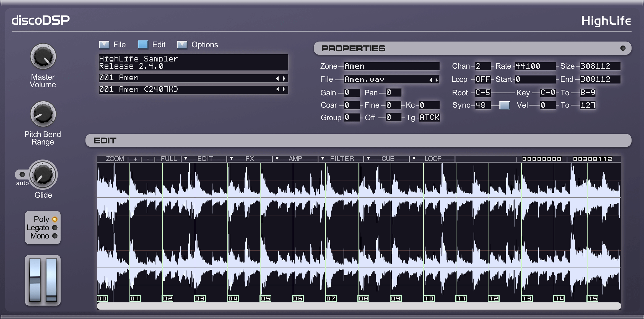The width and height of the screenshot is (644, 319).
Task: Select cue marker 01 on waveform
Action: (x=135, y=299)
